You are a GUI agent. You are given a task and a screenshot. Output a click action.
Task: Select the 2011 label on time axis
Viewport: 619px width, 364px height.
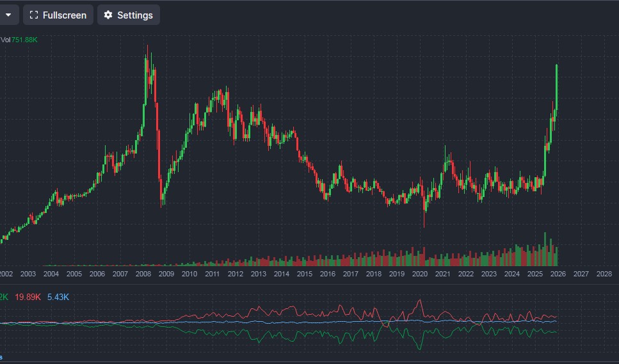click(212, 274)
